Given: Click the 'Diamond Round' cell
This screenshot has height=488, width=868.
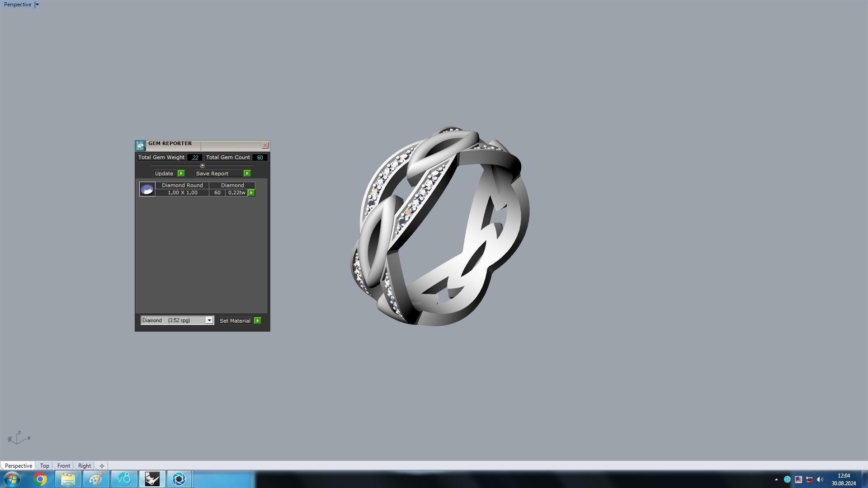Looking at the screenshot, I should (182, 185).
